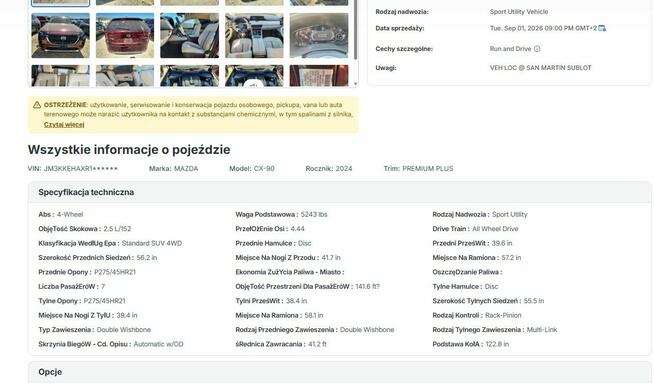
Task: Select Rack-Pinion steering value
Action: [x=503, y=316]
